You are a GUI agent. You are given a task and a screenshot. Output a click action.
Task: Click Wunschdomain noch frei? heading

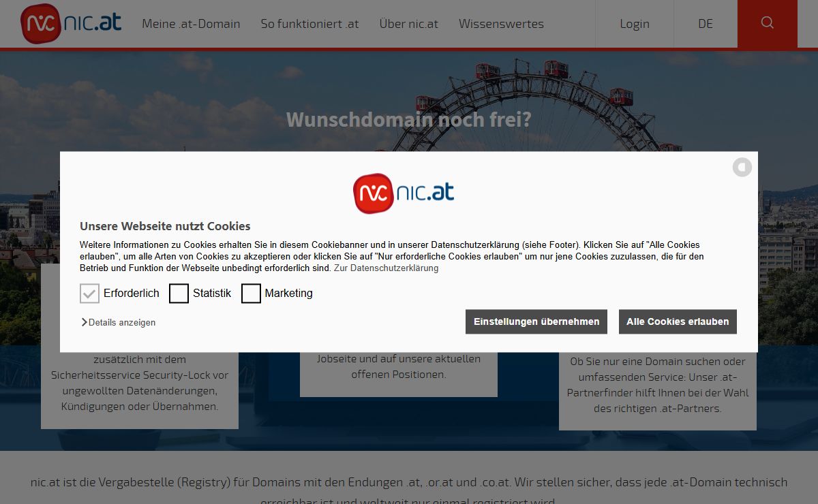point(409,121)
